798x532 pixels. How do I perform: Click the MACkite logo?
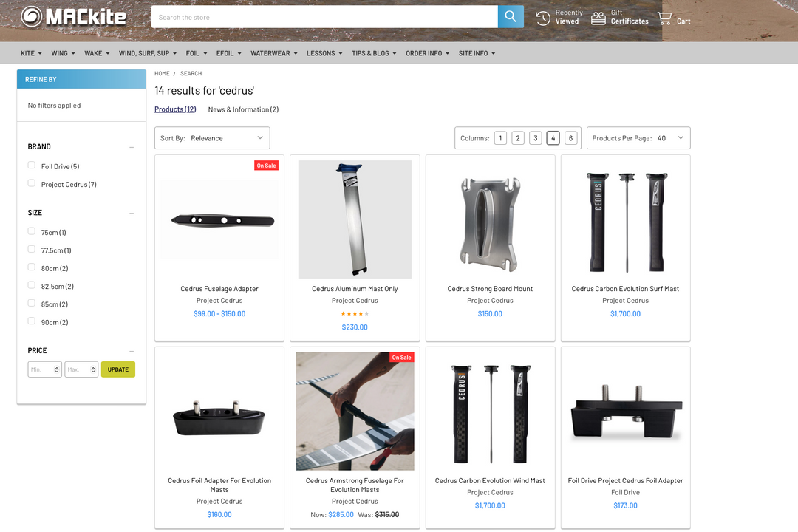[74, 17]
